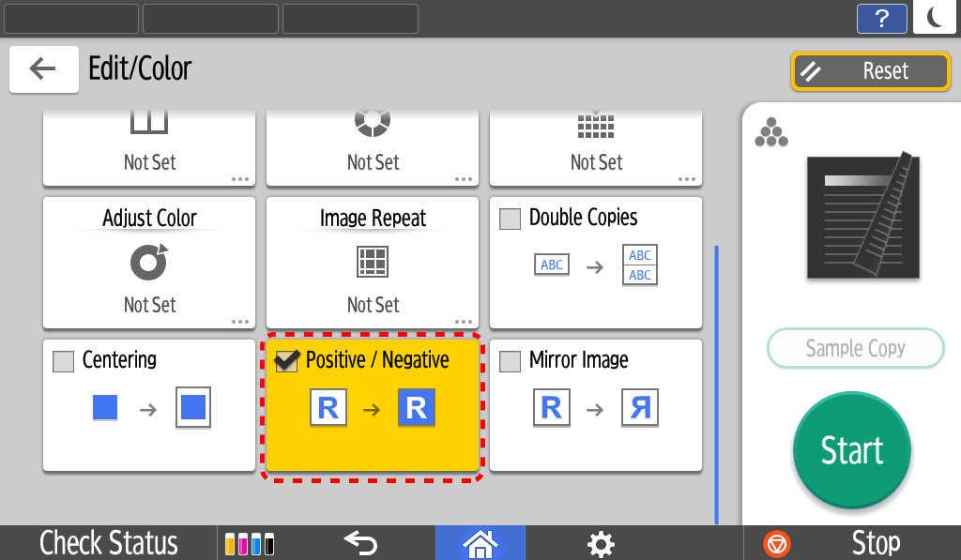This screenshot has width=961, height=560.
Task: Return using the Edit/Color back arrow
Action: [43, 69]
